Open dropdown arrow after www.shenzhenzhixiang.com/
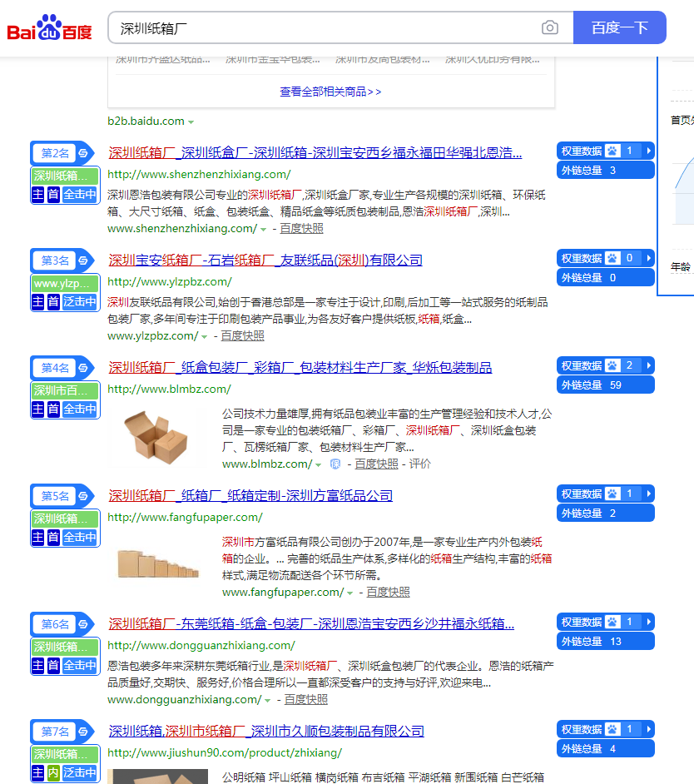 264,230
